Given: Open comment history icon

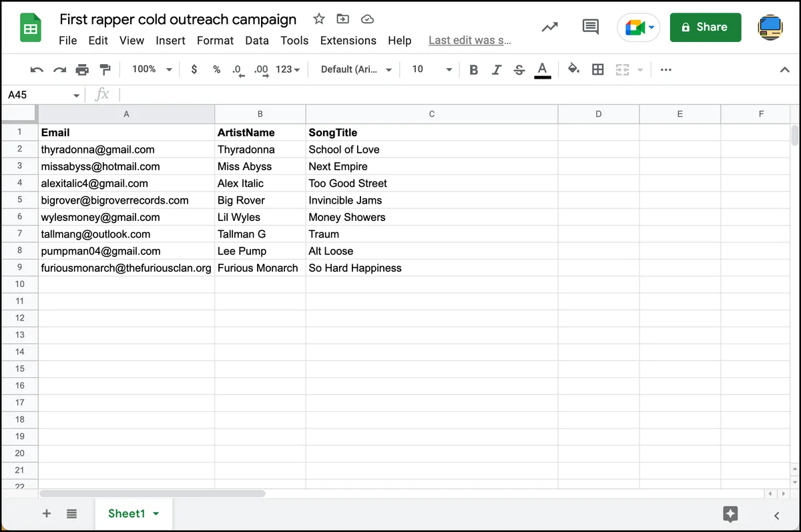Looking at the screenshot, I should click(590, 27).
